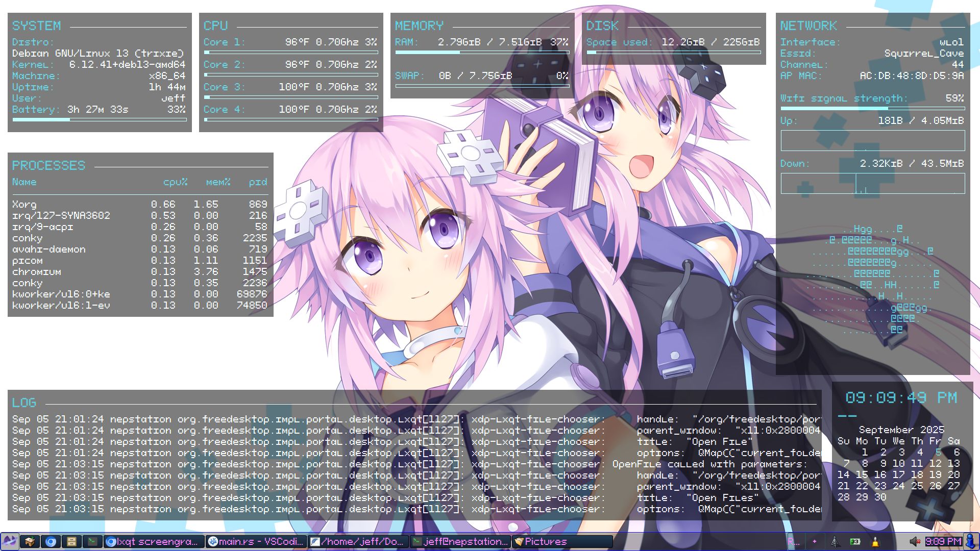This screenshot has width=980, height=551.
Task: Click the Wifi signal strength bar
Action: [872, 108]
